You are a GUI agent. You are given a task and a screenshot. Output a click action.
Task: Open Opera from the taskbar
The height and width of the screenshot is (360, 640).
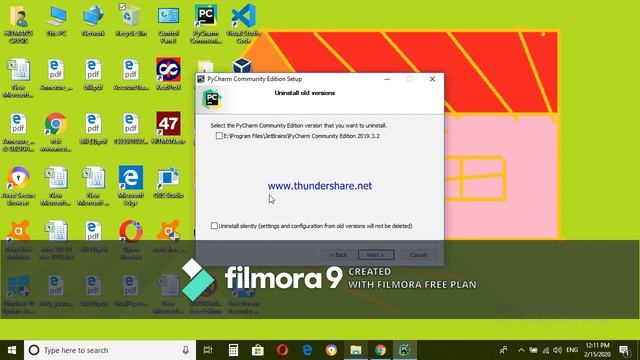click(282, 350)
